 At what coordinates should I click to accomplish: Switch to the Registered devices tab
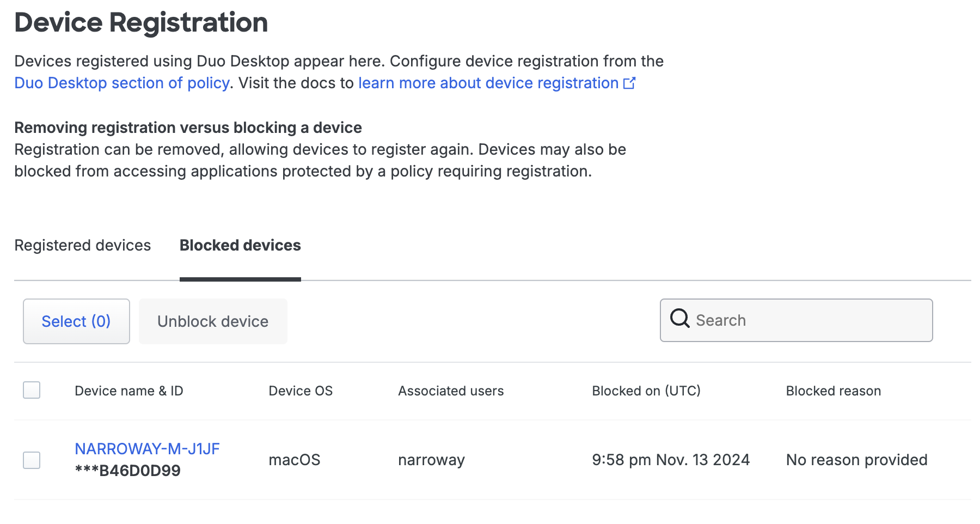[x=82, y=245]
